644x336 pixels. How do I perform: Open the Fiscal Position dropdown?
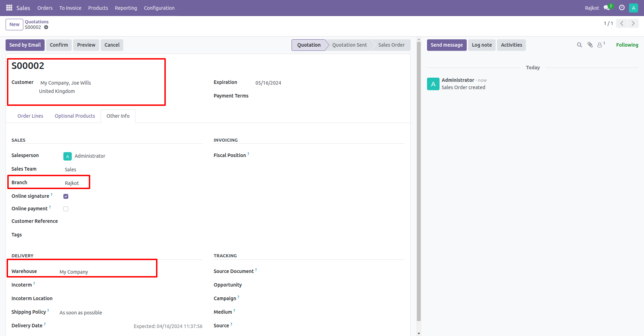click(x=279, y=155)
